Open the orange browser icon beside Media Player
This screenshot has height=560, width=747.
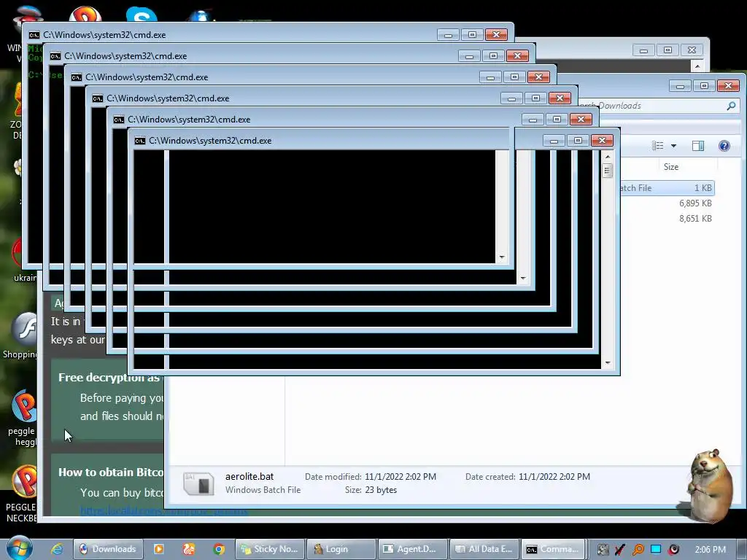[189, 549]
